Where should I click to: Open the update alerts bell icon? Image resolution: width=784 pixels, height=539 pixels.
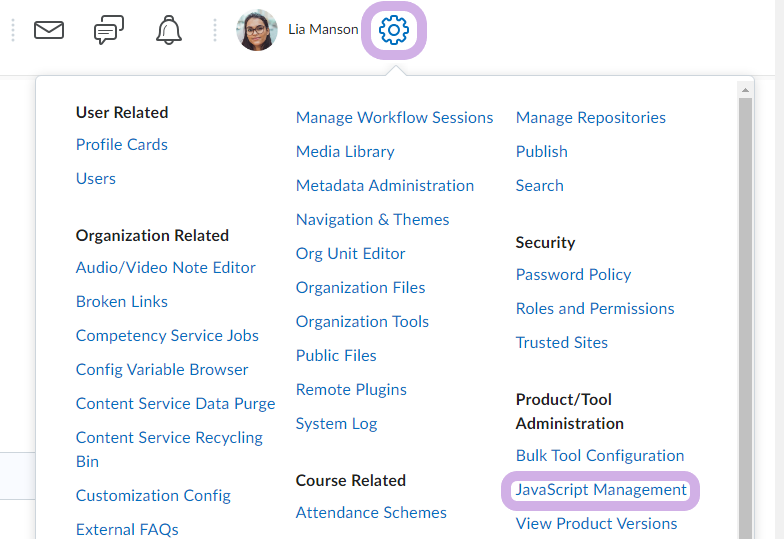pyautogui.click(x=168, y=30)
